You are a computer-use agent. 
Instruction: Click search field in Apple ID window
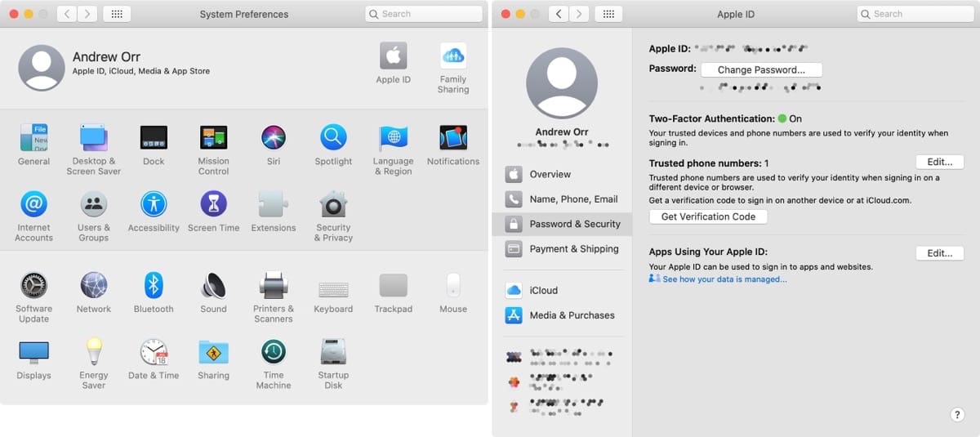914,14
